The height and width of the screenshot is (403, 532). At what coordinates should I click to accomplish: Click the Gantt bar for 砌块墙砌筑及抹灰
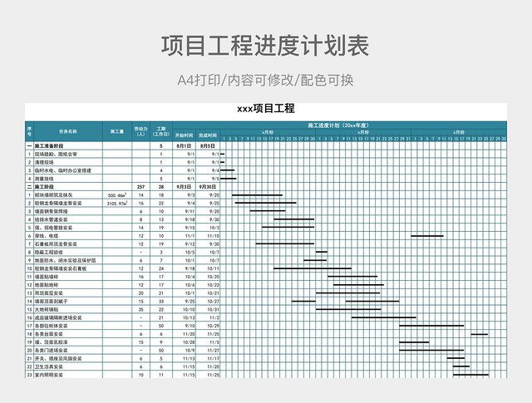coord(257,195)
